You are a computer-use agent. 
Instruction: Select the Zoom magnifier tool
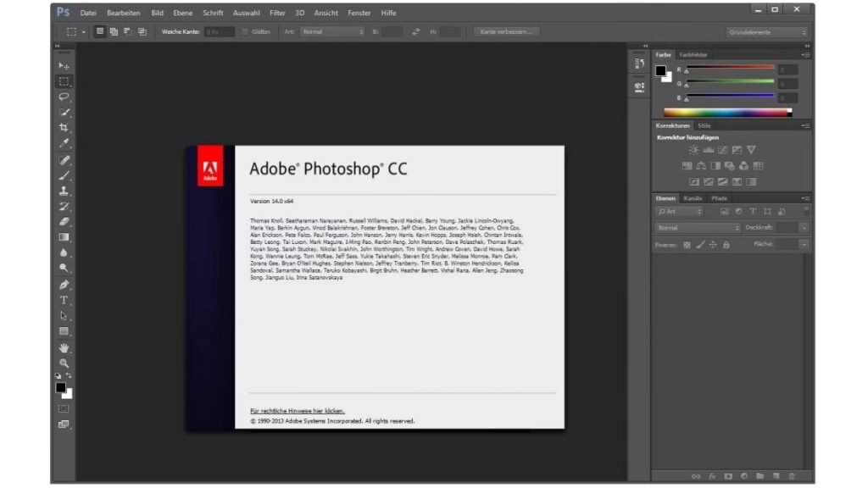click(64, 363)
